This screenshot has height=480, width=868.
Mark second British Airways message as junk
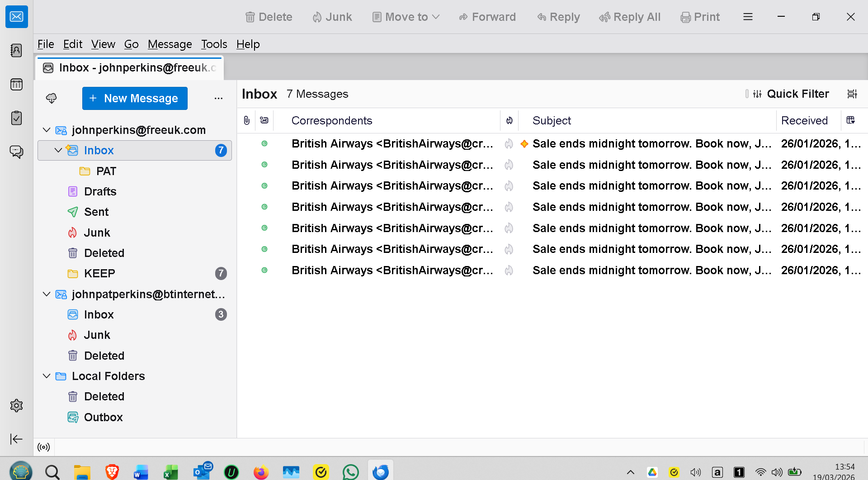[509, 165]
